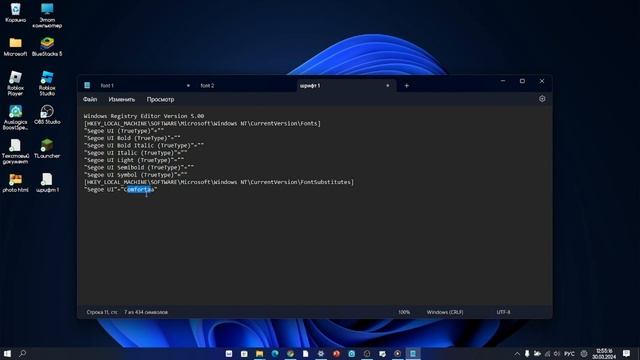Click the highlighted Comfortaa font name
This screenshot has width=640, height=360.
click(140, 190)
